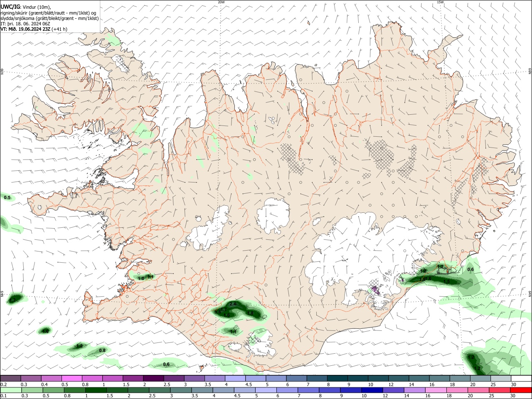The height and width of the screenshot is (399, 532).
Task: Click the round white Hofsjökull glacier in the center
Action: click(x=273, y=216)
